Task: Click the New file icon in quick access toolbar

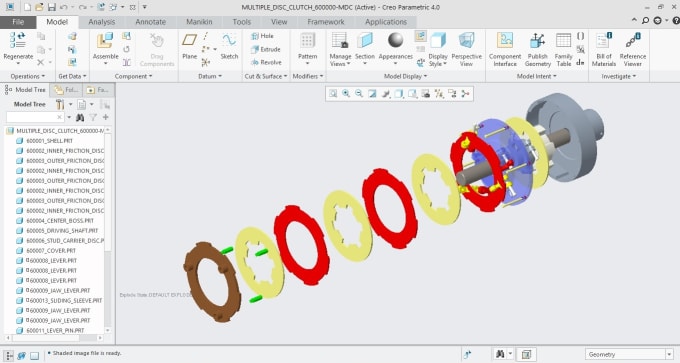Action: pyautogui.click(x=27, y=7)
